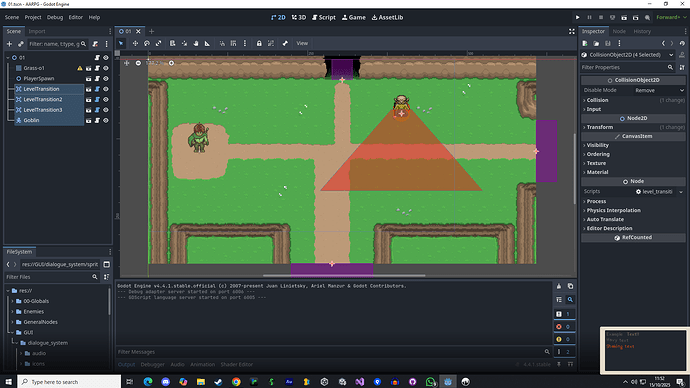Toggle standard messages filter in Output
Image resolution: width=690 pixels, height=388 pixels.
[x=564, y=314]
